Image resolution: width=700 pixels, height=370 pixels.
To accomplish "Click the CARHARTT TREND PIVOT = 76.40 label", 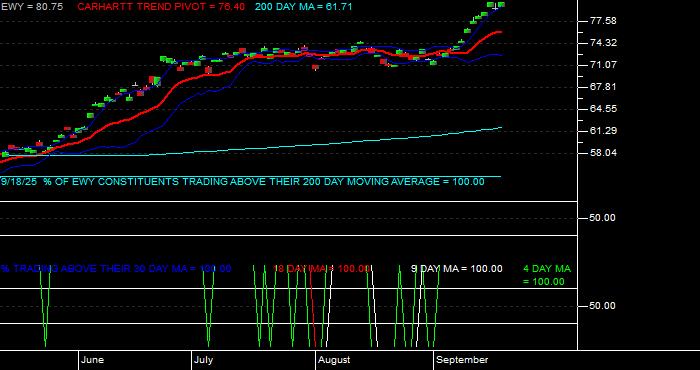I will (x=161, y=7).
